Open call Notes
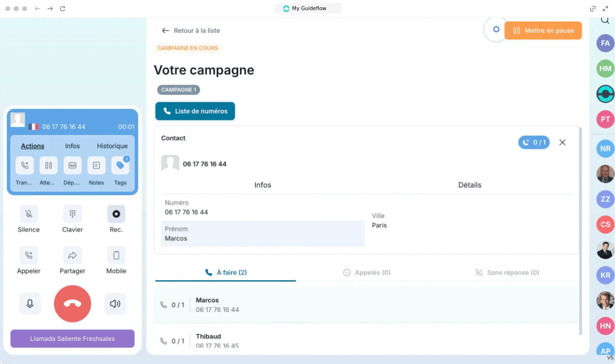Screen dimensions: 615x364 point(96,166)
